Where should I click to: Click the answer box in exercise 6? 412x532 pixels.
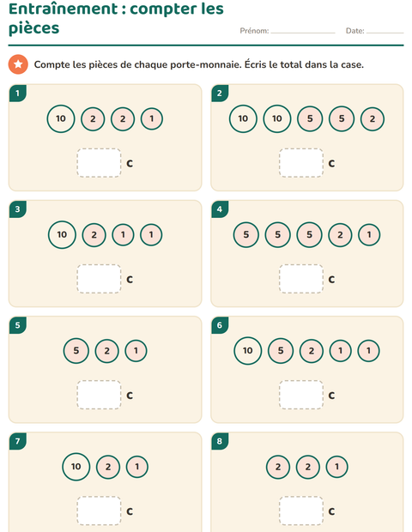(x=301, y=395)
